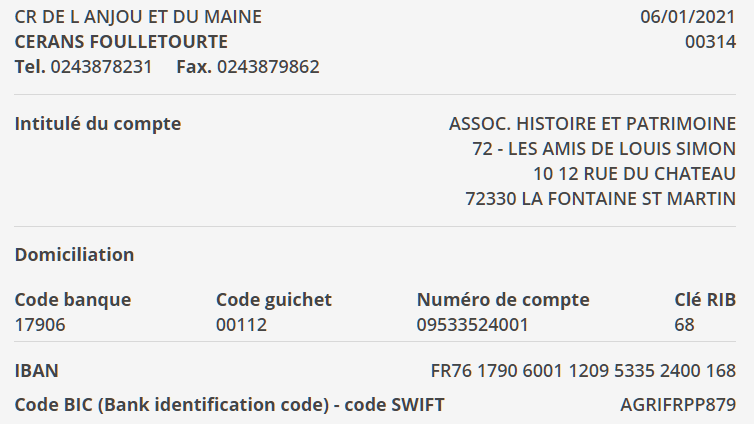This screenshot has height=424, width=754.
Task: Click the Numéro de compte label
Action: tap(503, 300)
